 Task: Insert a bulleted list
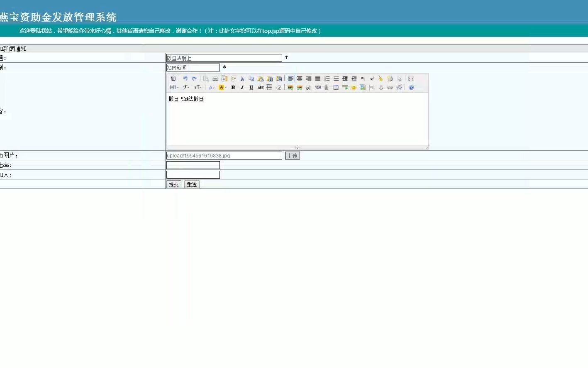tap(336, 79)
